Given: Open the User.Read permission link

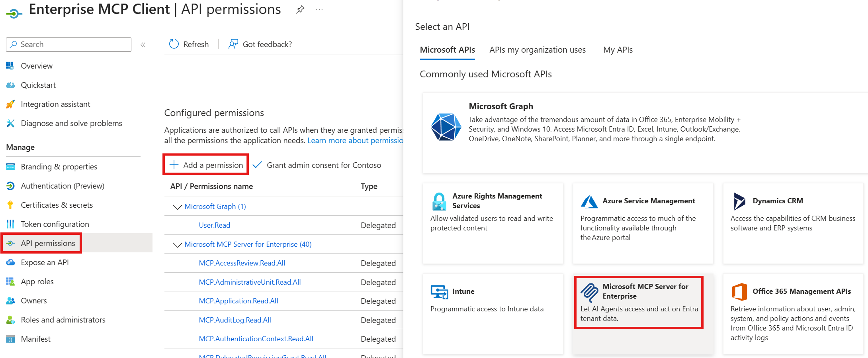Looking at the screenshot, I should tap(215, 225).
